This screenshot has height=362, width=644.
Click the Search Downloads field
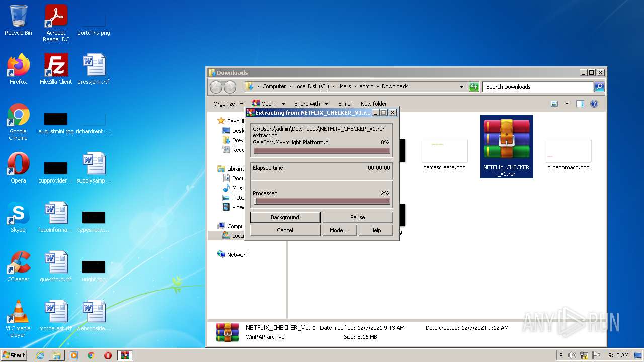coord(538,87)
